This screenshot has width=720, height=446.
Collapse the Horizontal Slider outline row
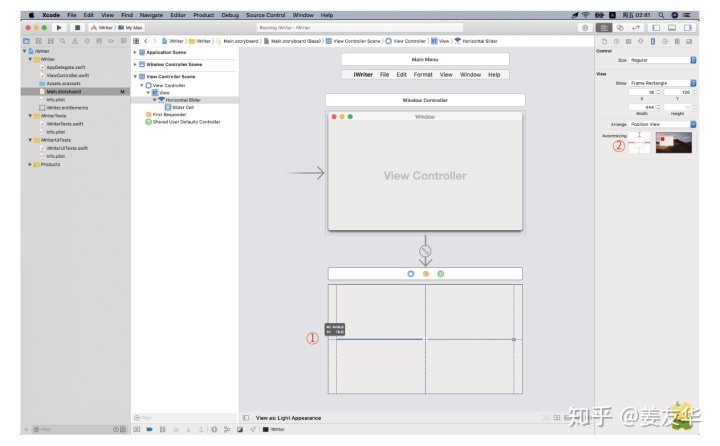pos(154,100)
